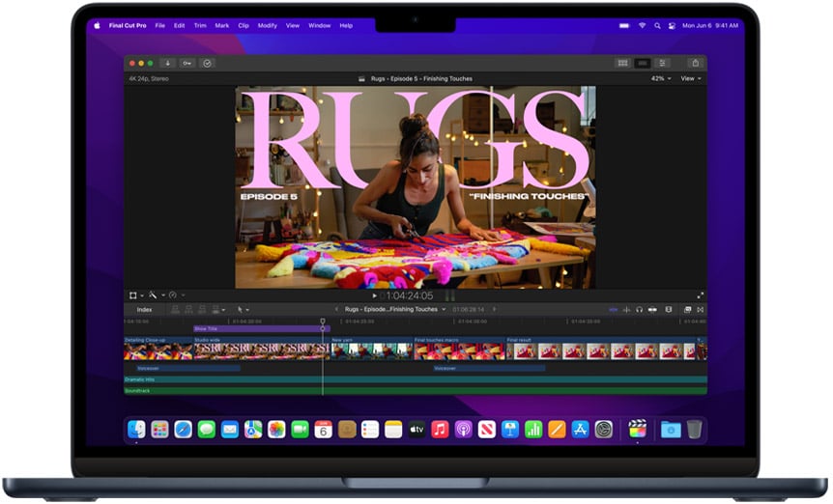Show the Effects browser icon

point(687,310)
